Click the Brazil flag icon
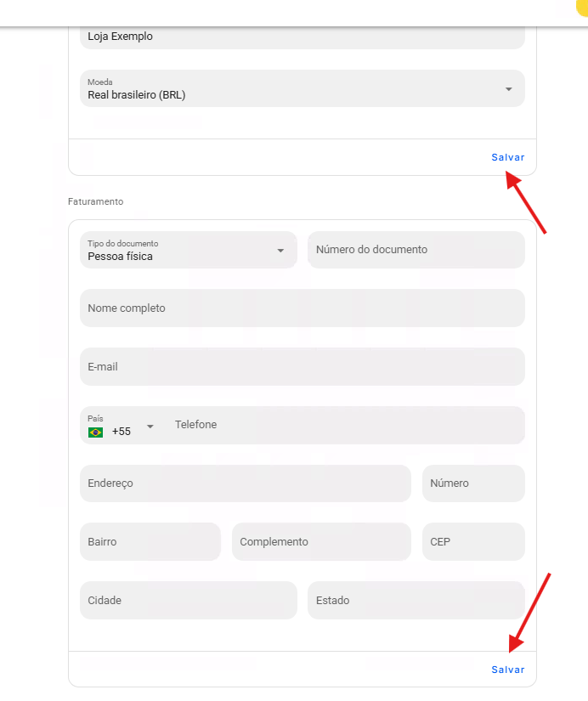The height and width of the screenshot is (701, 588). pyautogui.click(x=95, y=432)
